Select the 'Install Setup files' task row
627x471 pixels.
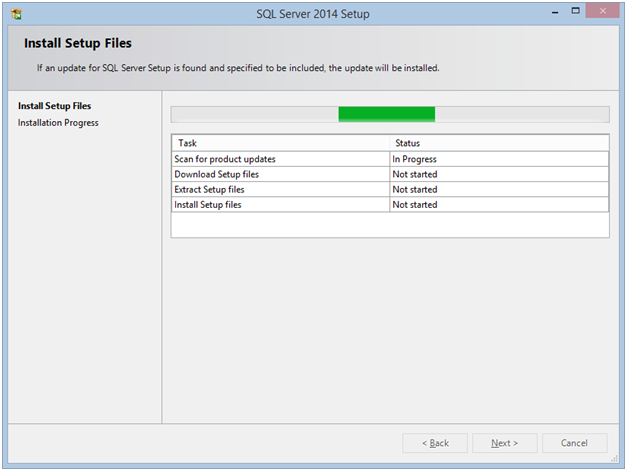(390, 205)
